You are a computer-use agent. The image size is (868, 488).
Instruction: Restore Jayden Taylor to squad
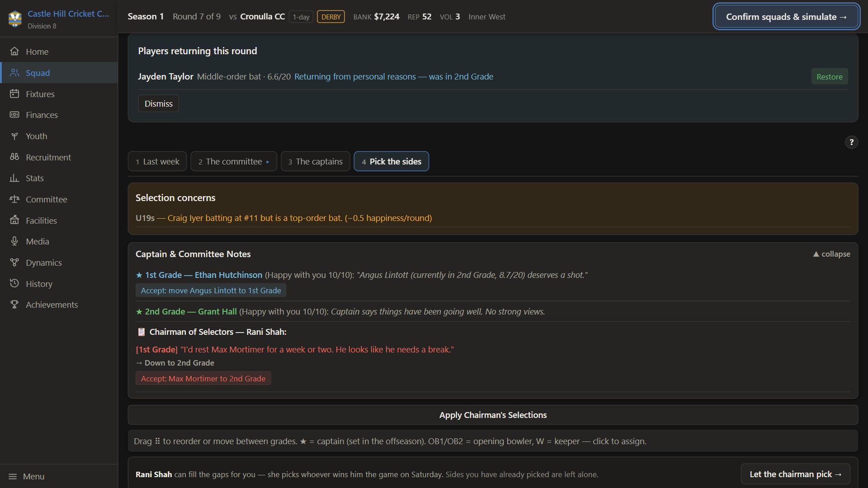click(x=829, y=77)
